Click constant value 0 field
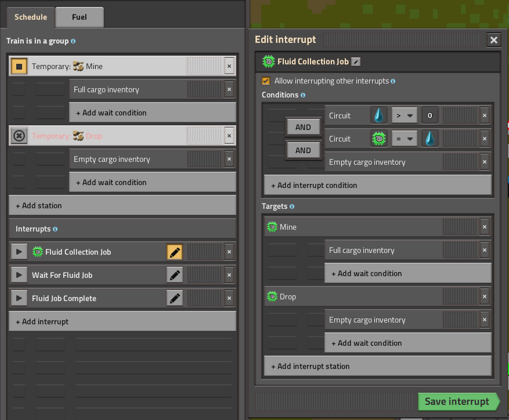 tap(429, 115)
